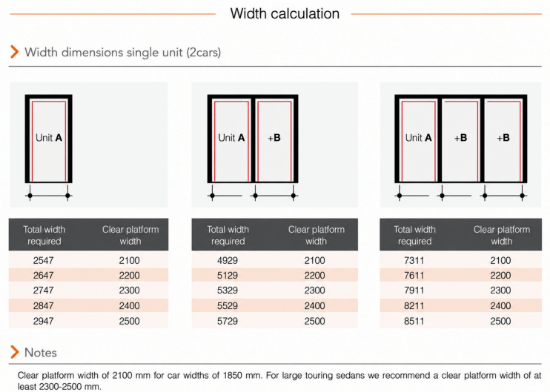Select the Unit A +B two-unit diagram
The height and width of the screenshot is (392, 550).
point(253,138)
